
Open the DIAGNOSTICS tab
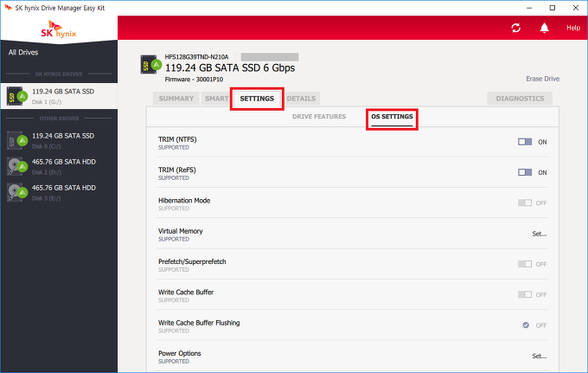pos(520,99)
